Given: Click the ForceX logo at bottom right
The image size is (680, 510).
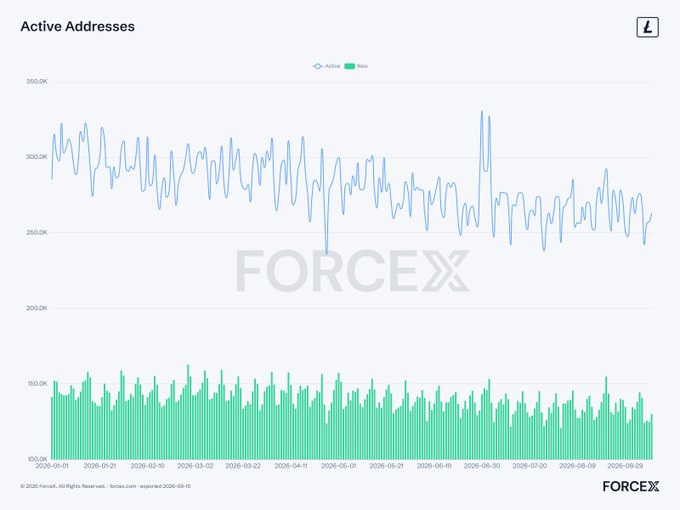Looking at the screenshot, I should click(631, 486).
